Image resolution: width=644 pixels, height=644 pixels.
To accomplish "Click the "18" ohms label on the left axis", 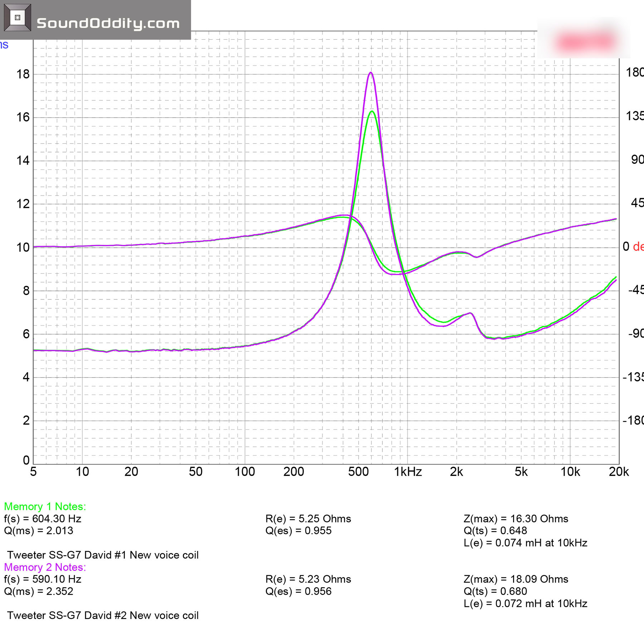I will tap(23, 74).
